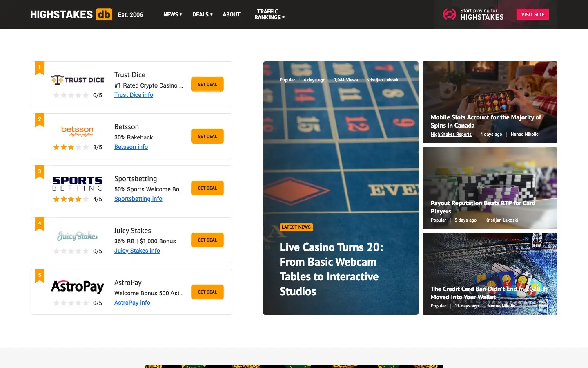This screenshot has height=368, width=588.
Task: Click the Kristijan Lekoski author on Live Casino article
Action: tap(383, 80)
